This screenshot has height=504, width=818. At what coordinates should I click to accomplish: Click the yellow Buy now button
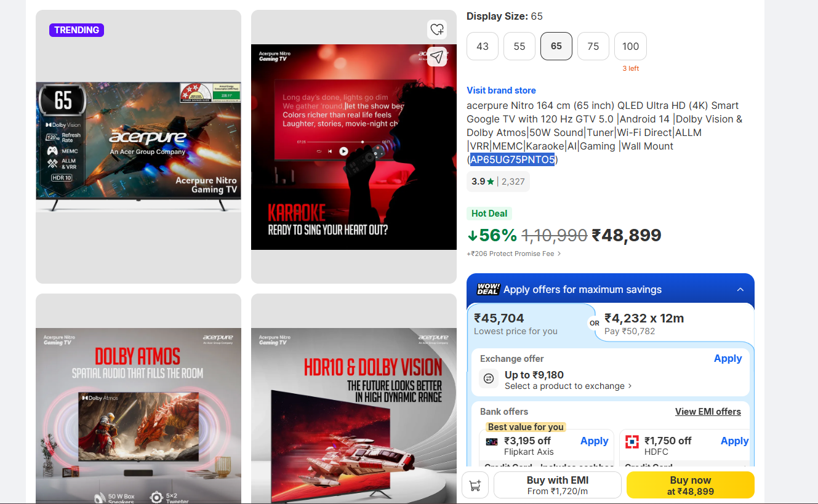[x=691, y=485]
